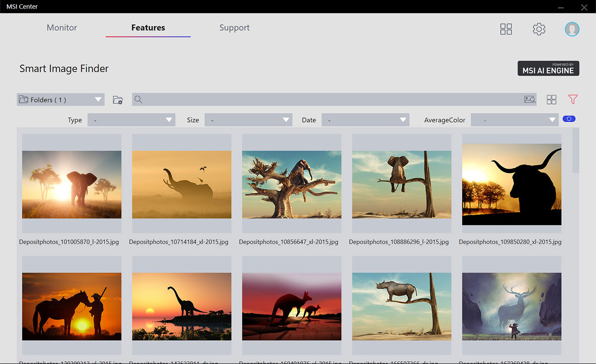
Task: Click filename Depositphotos_10856647_xl-2015.jpg
Action: click(x=289, y=242)
